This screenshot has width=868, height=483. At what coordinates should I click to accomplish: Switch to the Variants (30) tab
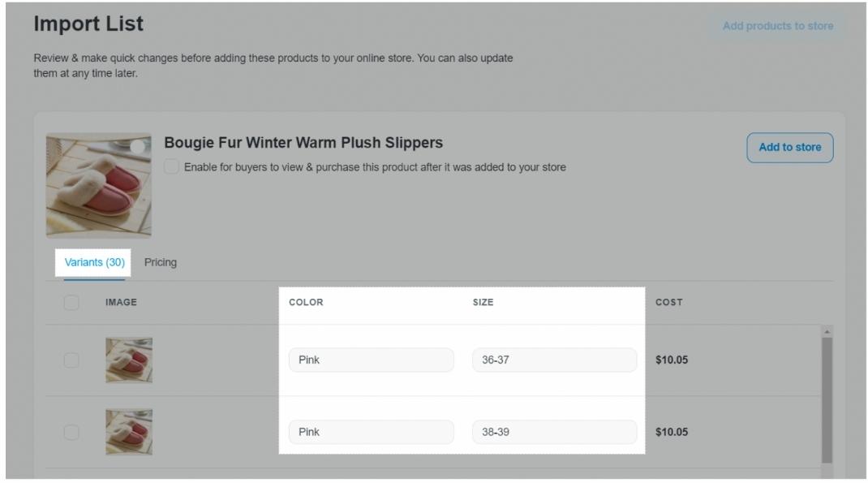94,262
